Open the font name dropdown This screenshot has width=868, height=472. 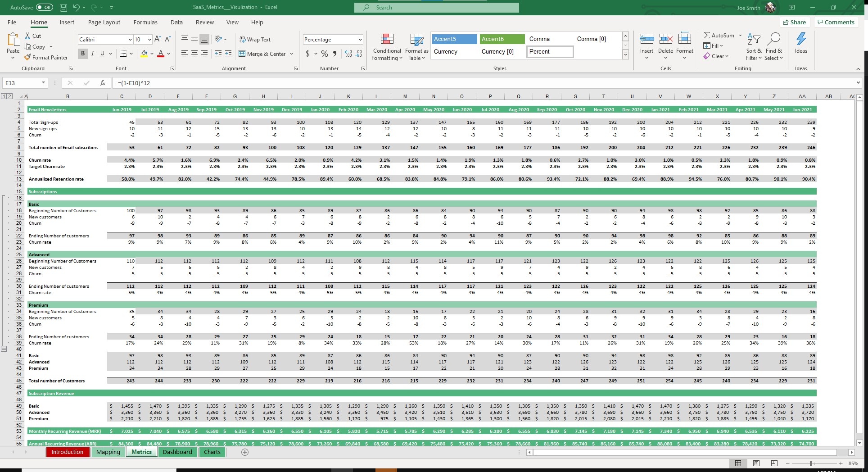coord(130,40)
